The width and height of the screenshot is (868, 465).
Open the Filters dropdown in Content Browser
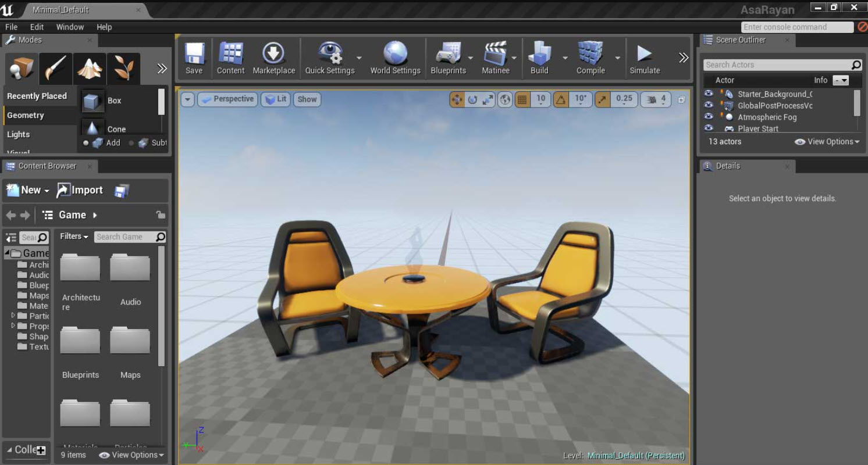click(x=74, y=237)
